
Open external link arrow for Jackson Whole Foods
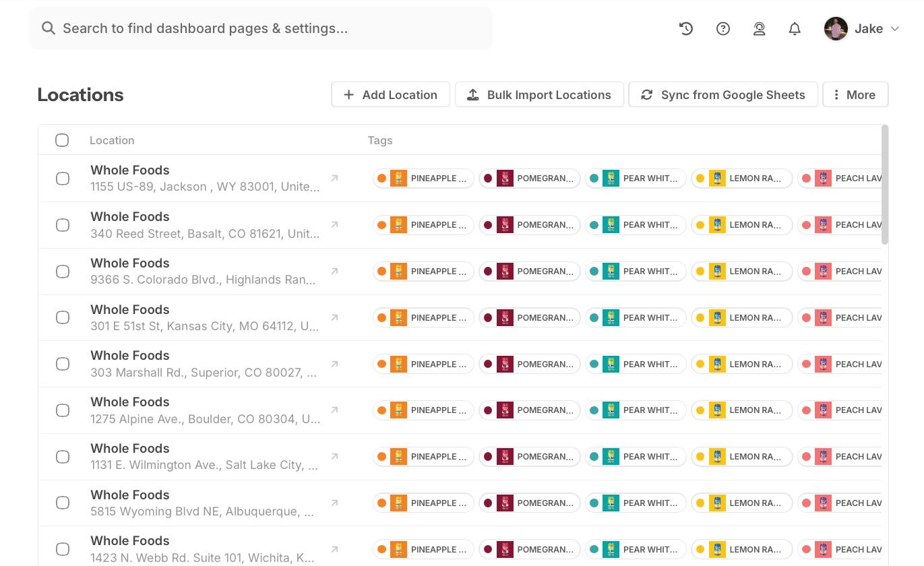pos(334,177)
